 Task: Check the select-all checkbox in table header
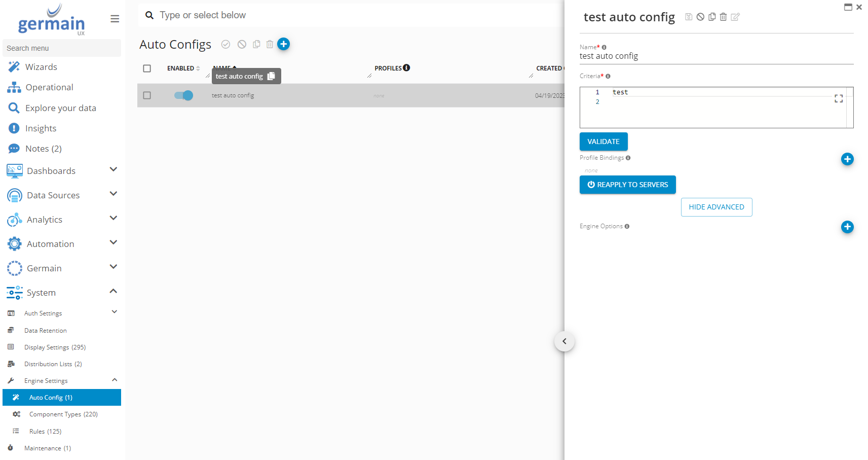pyautogui.click(x=147, y=68)
